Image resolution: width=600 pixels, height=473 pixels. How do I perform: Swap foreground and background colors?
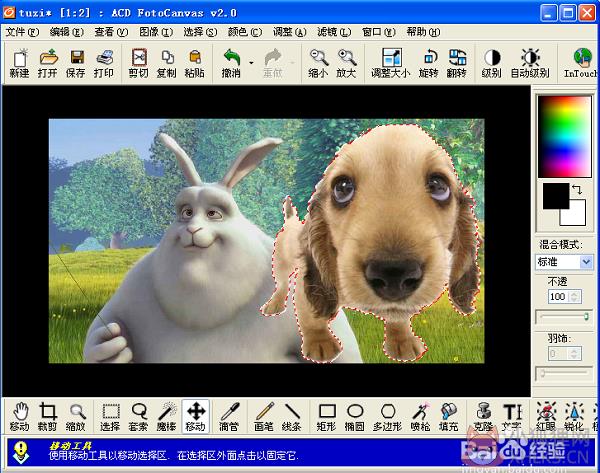[577, 189]
